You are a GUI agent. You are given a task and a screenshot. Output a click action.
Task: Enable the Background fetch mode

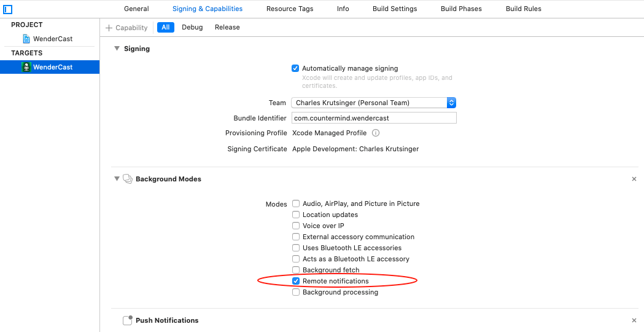click(x=296, y=270)
